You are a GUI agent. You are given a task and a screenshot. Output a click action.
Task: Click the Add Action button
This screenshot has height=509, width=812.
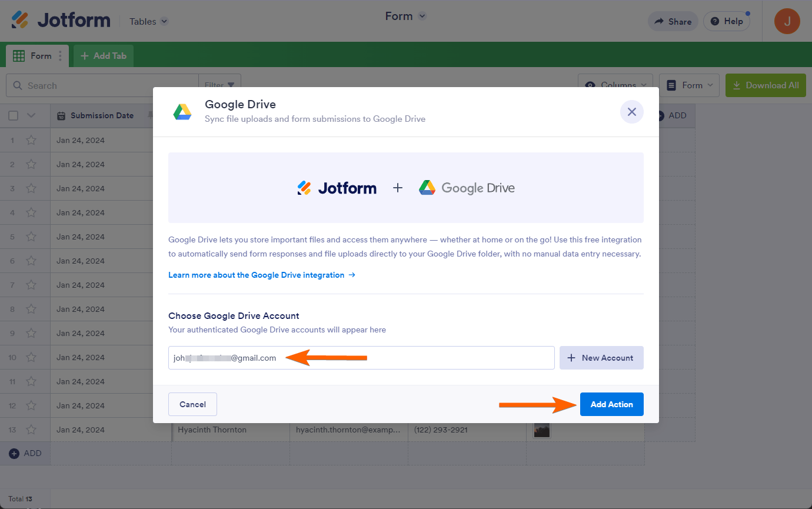pos(612,404)
